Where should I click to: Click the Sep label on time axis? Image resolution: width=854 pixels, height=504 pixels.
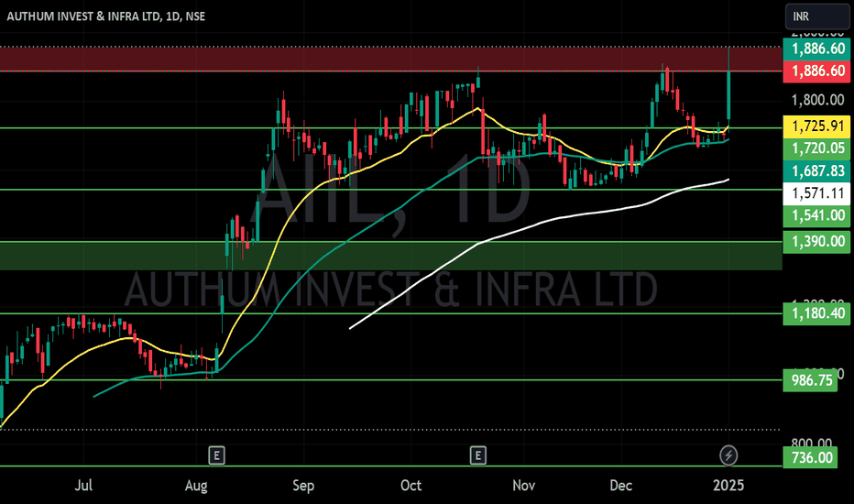pos(303,485)
